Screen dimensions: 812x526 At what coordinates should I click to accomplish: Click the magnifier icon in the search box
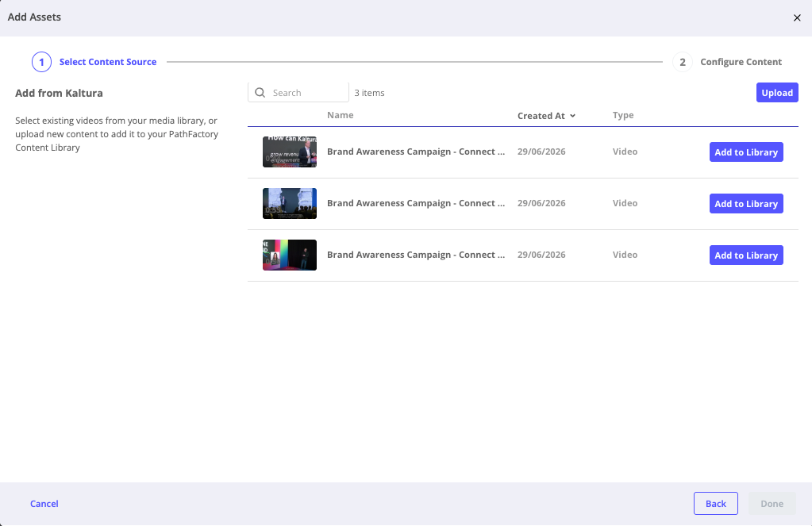point(260,93)
